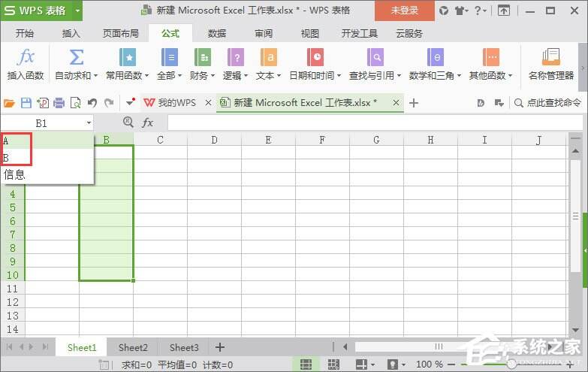Image resolution: width=588 pixels, height=372 pixels.
Task: Open the All functions (全部) icon
Action: point(170,57)
